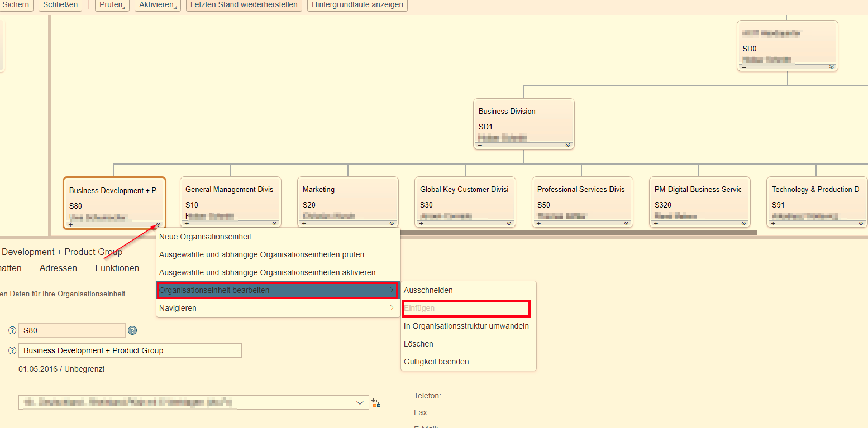Image resolution: width=868 pixels, height=428 pixels.
Task: Select the Business Division SD1 card
Action: pos(524,124)
